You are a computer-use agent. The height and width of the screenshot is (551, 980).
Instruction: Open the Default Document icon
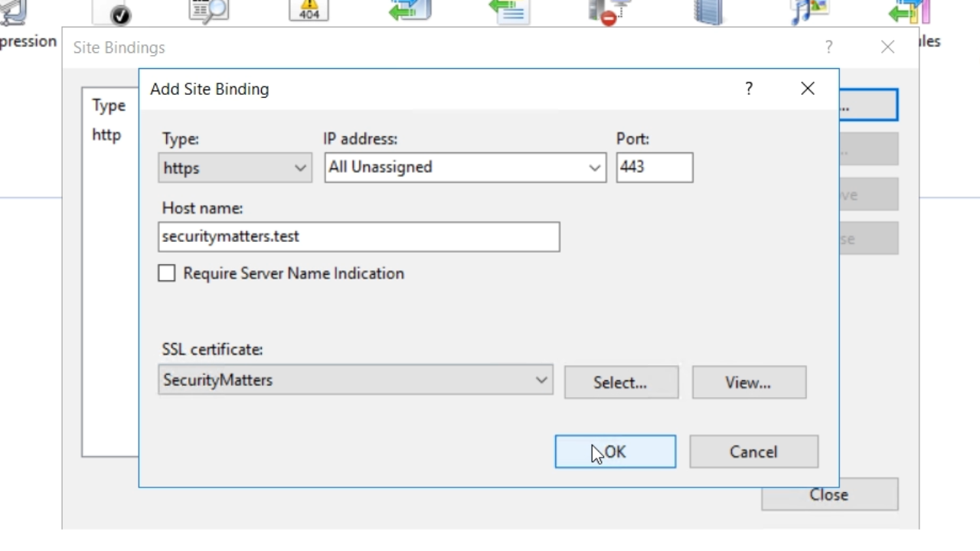[112, 11]
